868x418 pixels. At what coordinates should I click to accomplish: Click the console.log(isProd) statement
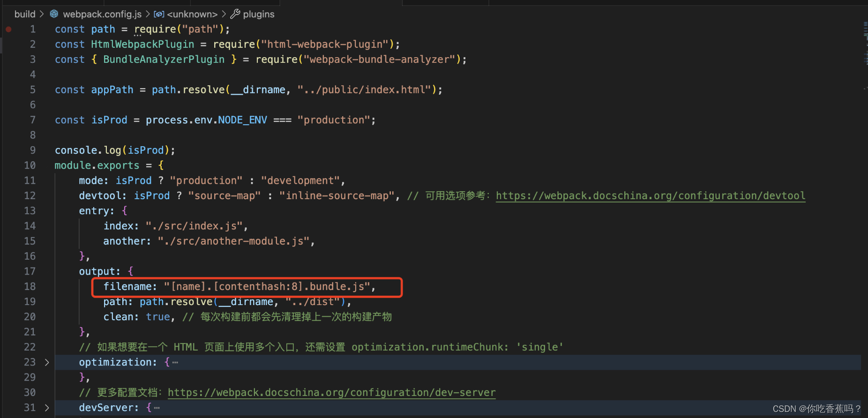pyautogui.click(x=115, y=150)
